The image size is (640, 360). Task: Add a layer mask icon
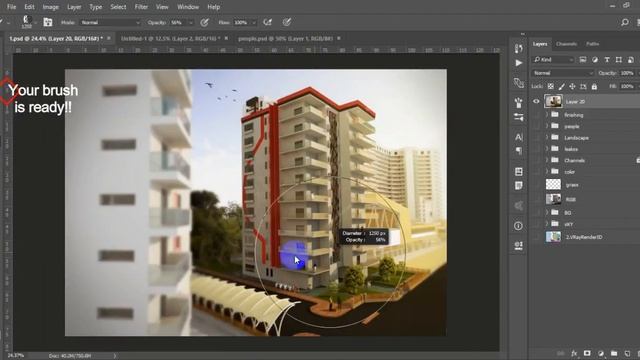coord(587,353)
